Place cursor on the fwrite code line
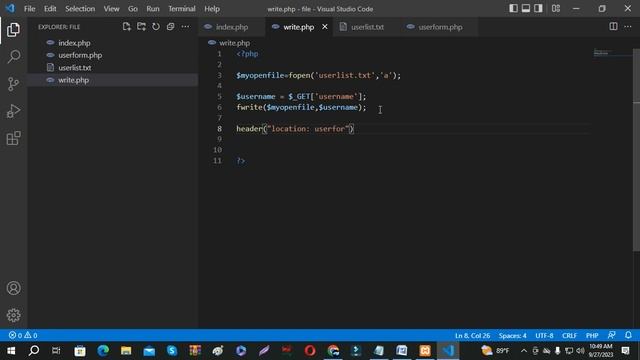The height and width of the screenshot is (360, 640). coord(301,107)
